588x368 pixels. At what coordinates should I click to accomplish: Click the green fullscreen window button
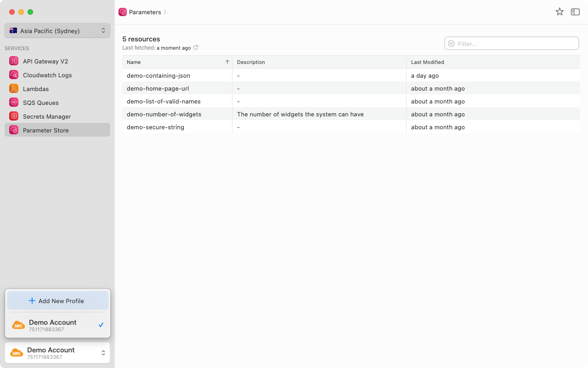(30, 12)
